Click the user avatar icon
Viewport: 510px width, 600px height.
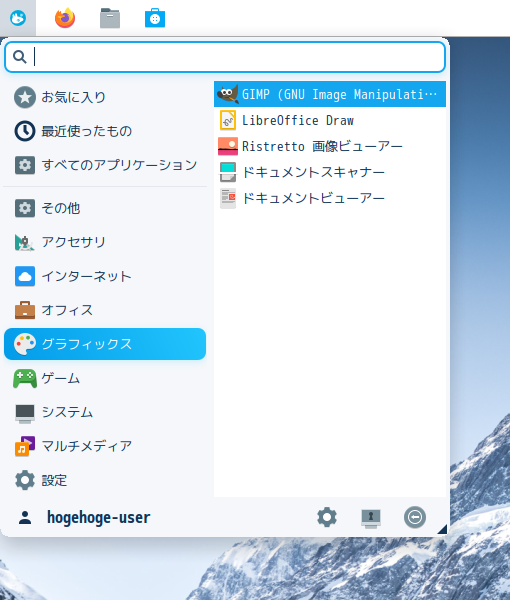pos(25,517)
